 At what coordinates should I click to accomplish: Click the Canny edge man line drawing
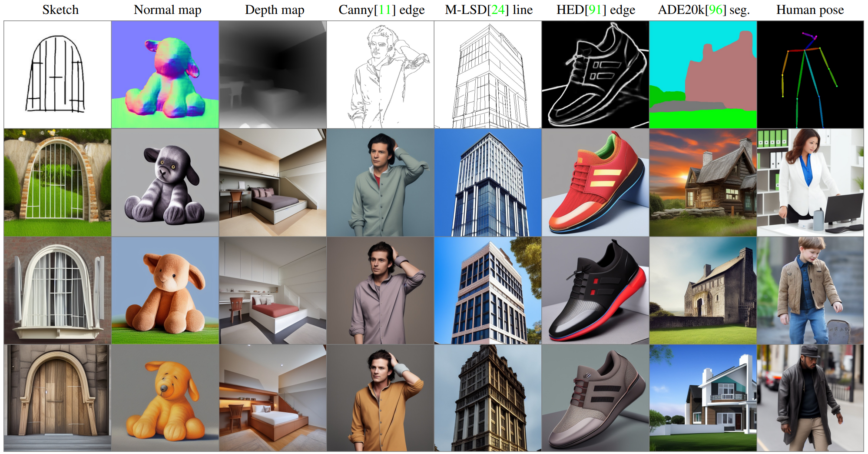380,74
